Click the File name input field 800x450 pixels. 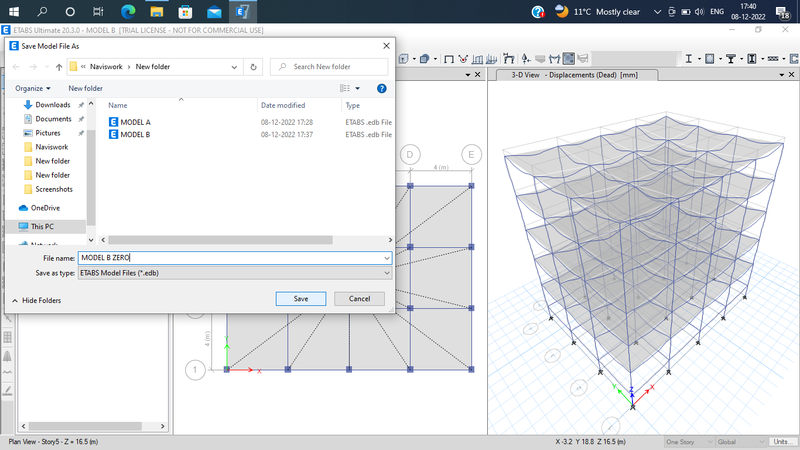point(230,258)
